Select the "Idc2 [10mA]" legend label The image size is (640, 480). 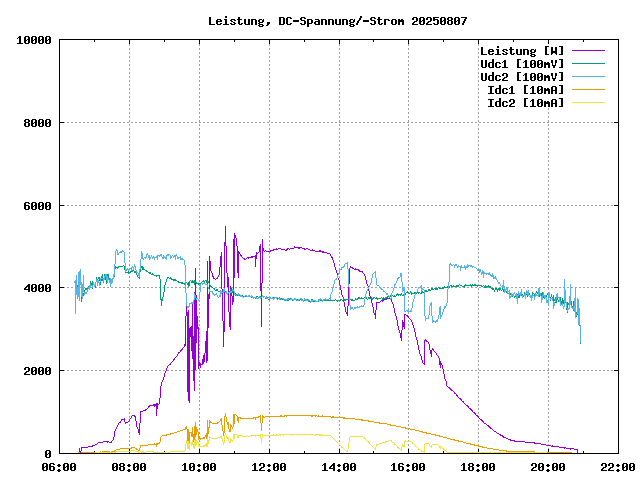pyautogui.click(x=525, y=103)
